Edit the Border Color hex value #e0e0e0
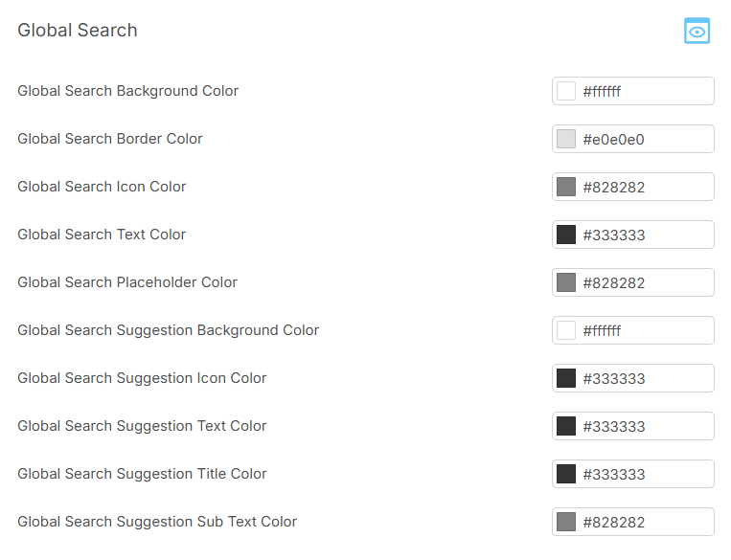The height and width of the screenshot is (560, 731). (x=644, y=139)
